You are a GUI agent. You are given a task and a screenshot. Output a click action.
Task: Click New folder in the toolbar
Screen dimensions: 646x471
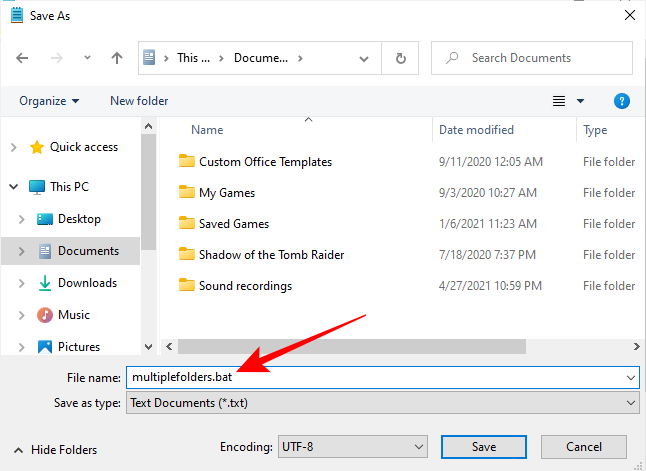[x=139, y=101]
